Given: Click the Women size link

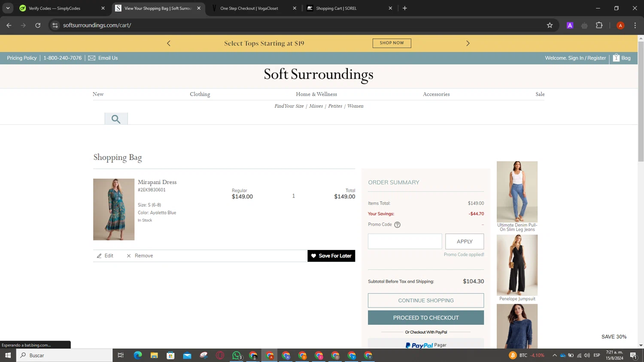Looking at the screenshot, I should 355,106.
